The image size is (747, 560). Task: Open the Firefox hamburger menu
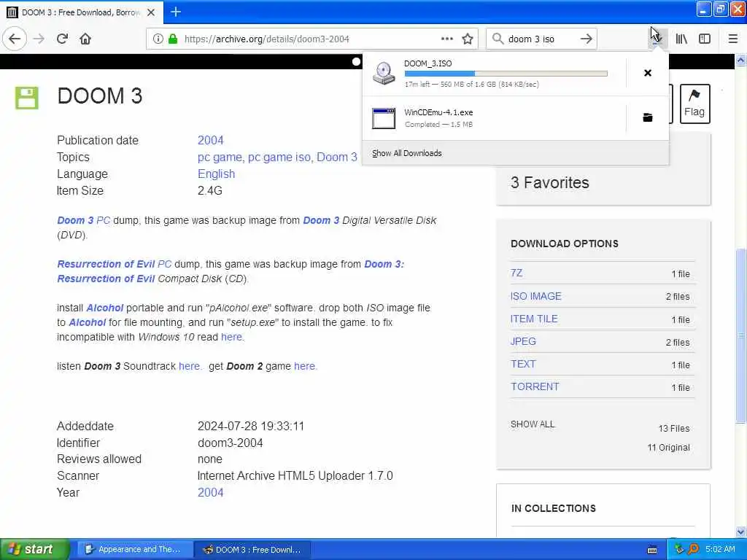tap(733, 39)
